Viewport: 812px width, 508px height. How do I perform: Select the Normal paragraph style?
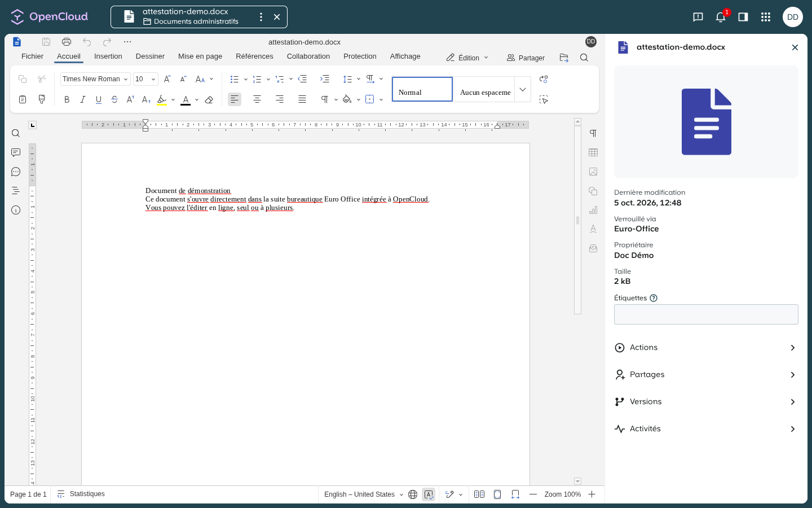pos(422,89)
